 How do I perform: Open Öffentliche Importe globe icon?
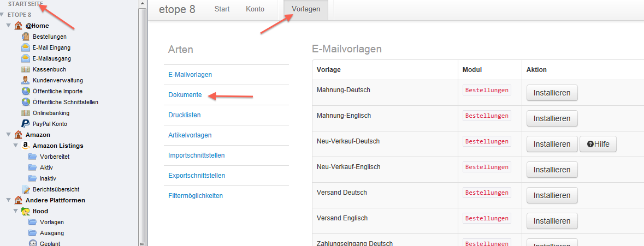pyautogui.click(x=26, y=91)
